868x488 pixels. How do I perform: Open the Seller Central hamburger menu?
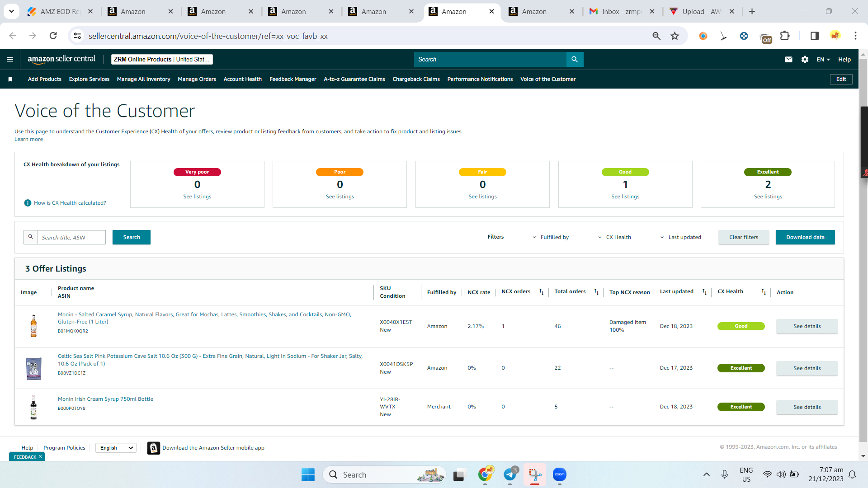[x=10, y=59]
